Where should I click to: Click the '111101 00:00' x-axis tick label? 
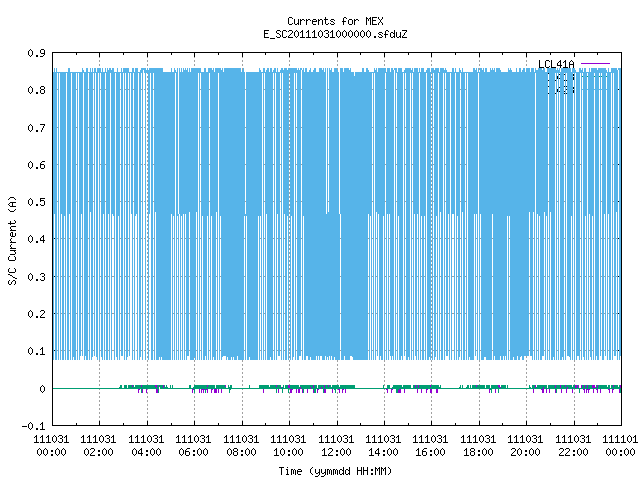coord(620,446)
